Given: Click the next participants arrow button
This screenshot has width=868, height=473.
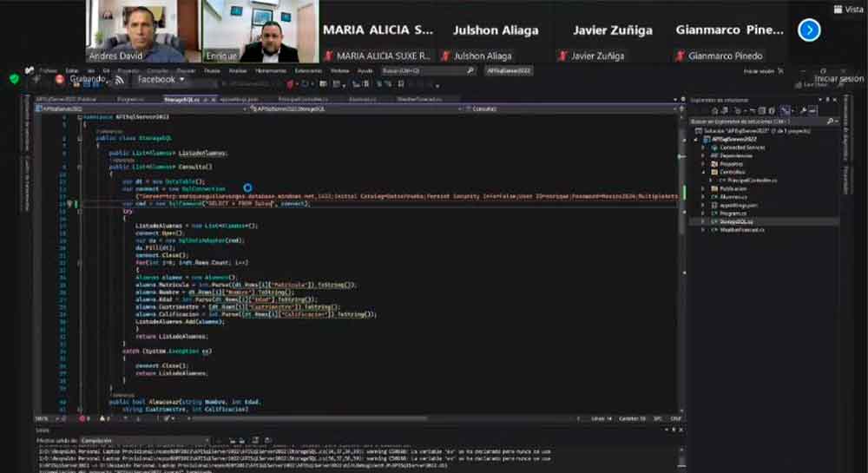Looking at the screenshot, I should pyautogui.click(x=809, y=30).
